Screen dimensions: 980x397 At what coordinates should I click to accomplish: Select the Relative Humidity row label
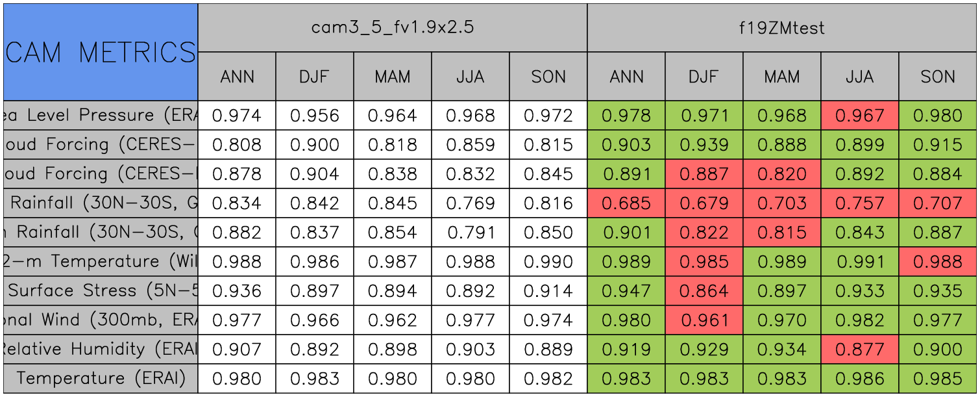click(x=101, y=349)
